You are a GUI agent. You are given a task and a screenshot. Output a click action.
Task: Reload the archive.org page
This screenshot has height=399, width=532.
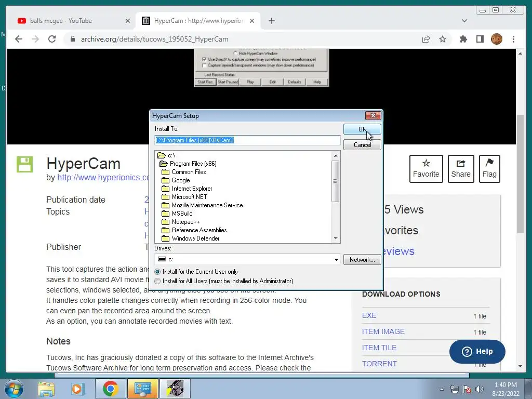pyautogui.click(x=52, y=39)
